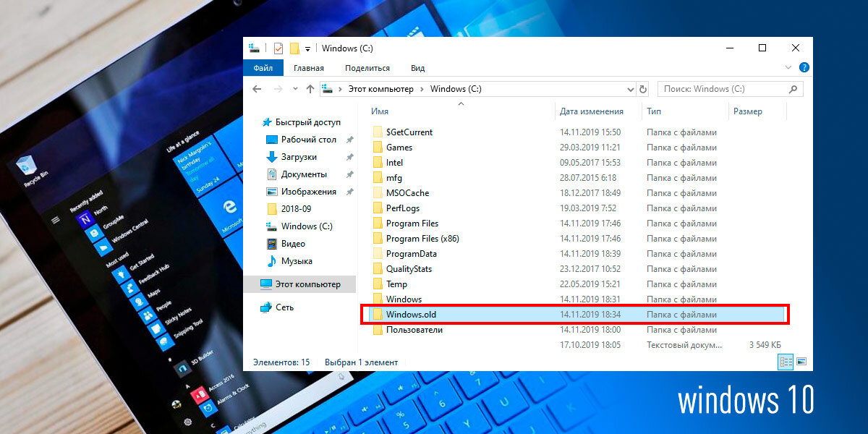
Task: Click the pin icon next to Загрузки
Action: coord(350,157)
